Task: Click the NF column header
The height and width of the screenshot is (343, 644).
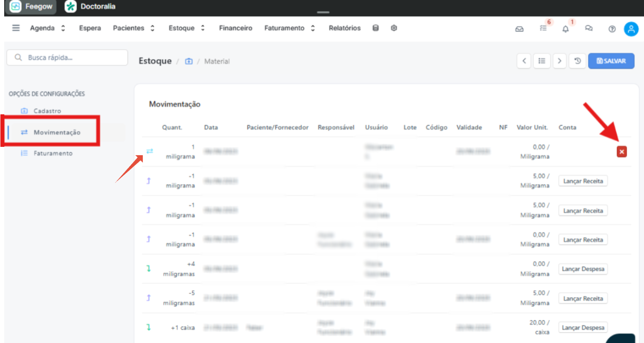Action: point(503,127)
